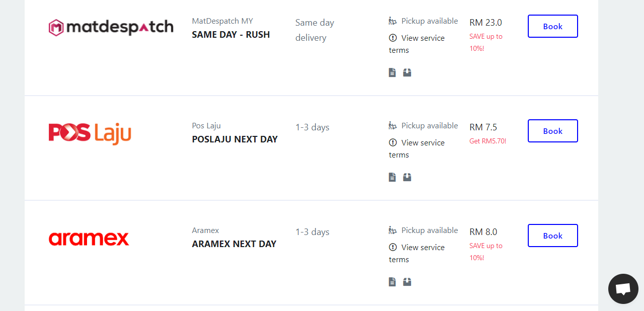Click the document icon in MatDespatch row
Screen dimensions: 644x311
(x=392, y=72)
